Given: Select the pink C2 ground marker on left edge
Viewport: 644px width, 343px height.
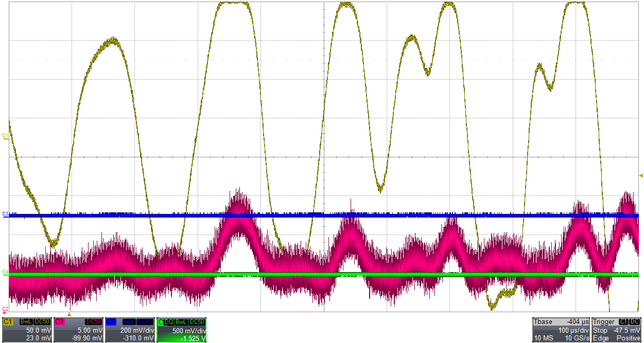Looking at the screenshot, I should pos(5,310).
